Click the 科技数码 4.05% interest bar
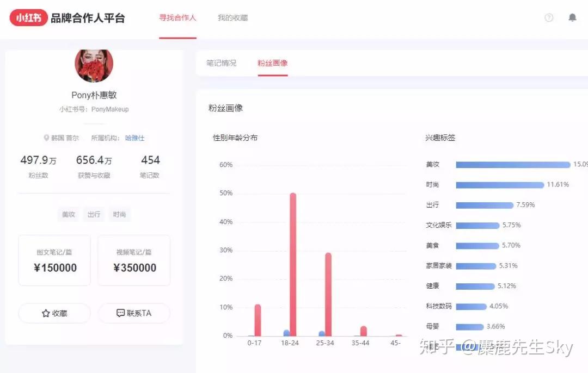 click(471, 306)
